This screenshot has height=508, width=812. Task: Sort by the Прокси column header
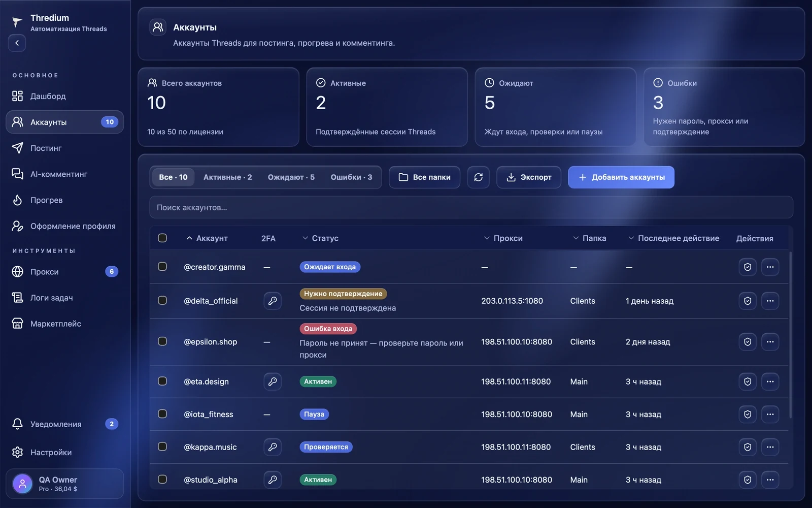click(x=503, y=238)
